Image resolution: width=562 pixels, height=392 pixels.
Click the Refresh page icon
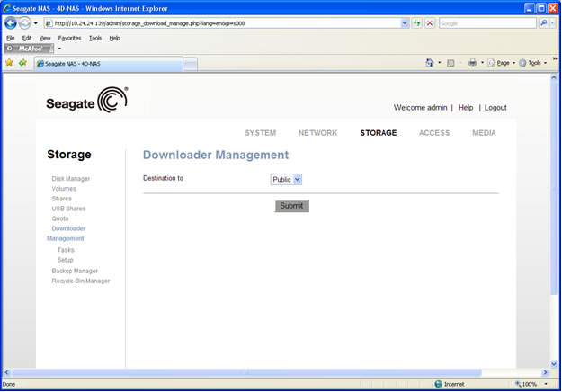point(417,22)
